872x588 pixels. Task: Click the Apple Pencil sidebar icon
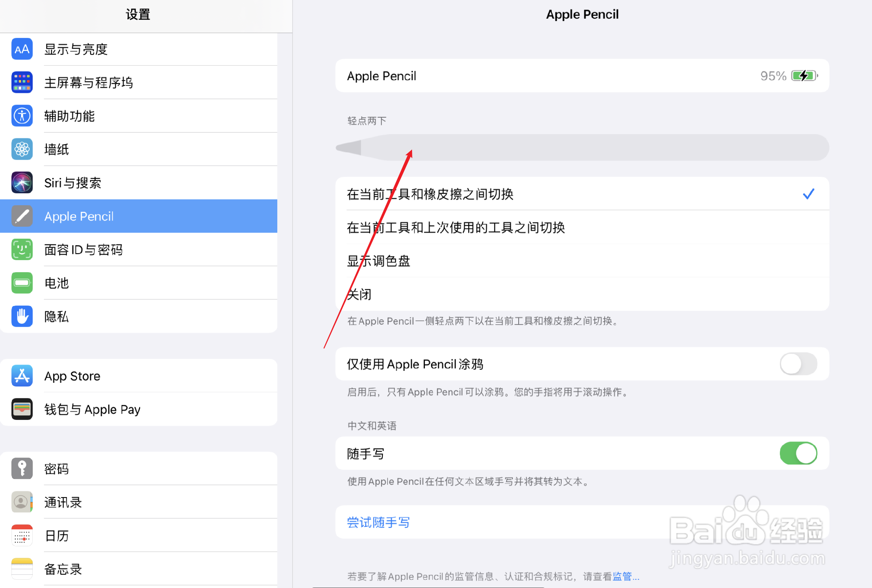[x=22, y=216]
